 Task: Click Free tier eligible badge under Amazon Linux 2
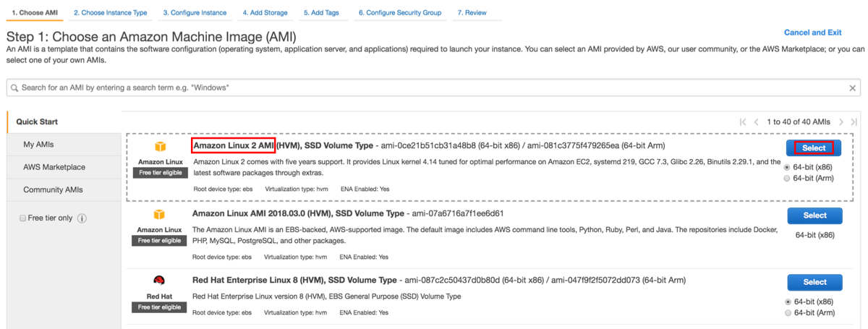point(160,173)
